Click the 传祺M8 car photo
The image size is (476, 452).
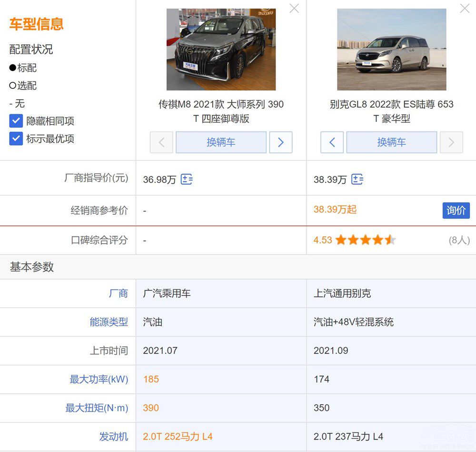(221, 50)
